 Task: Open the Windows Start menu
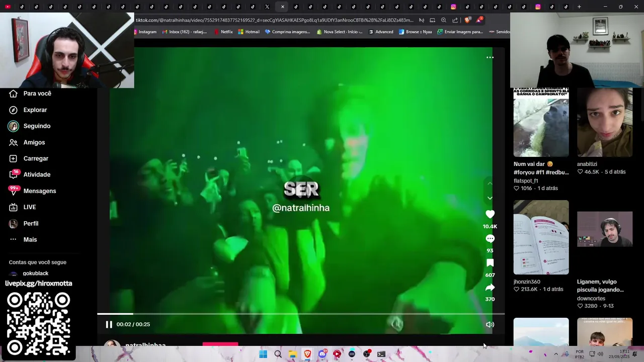point(263,354)
